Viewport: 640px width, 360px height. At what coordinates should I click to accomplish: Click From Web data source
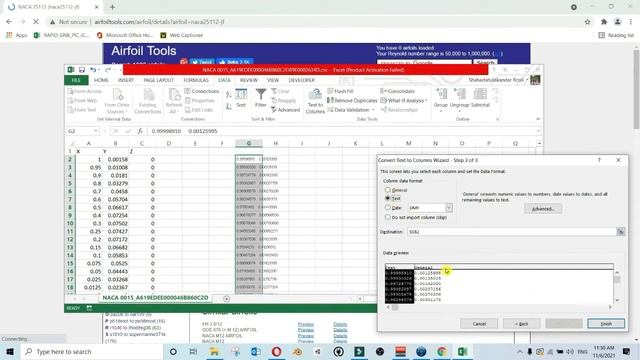(82, 100)
